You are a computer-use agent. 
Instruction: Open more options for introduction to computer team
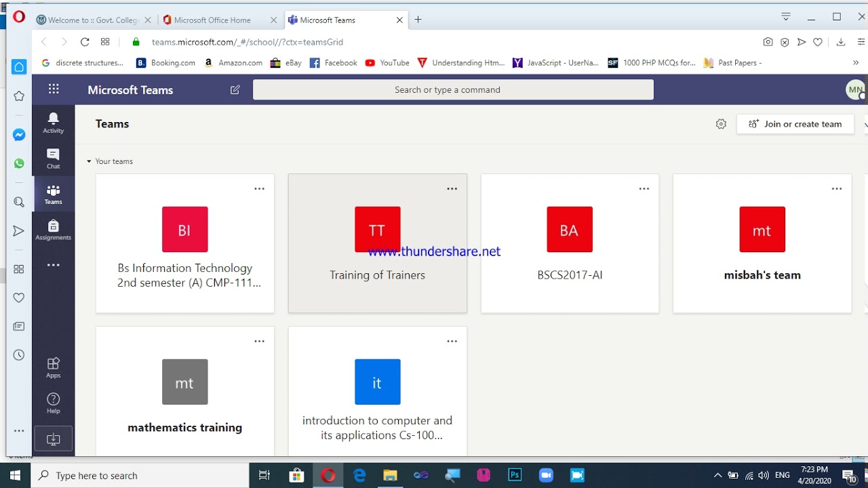(x=452, y=342)
